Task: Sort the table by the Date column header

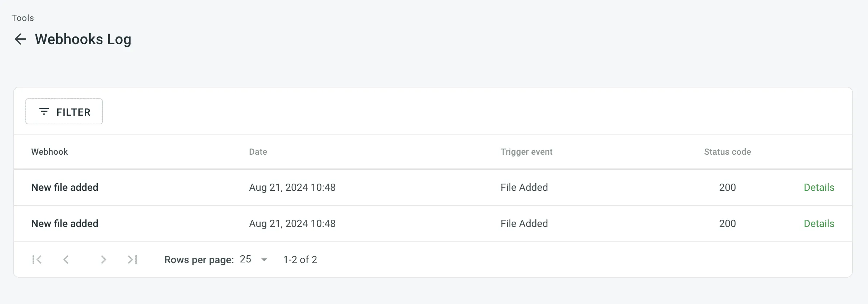Action: coord(258,152)
